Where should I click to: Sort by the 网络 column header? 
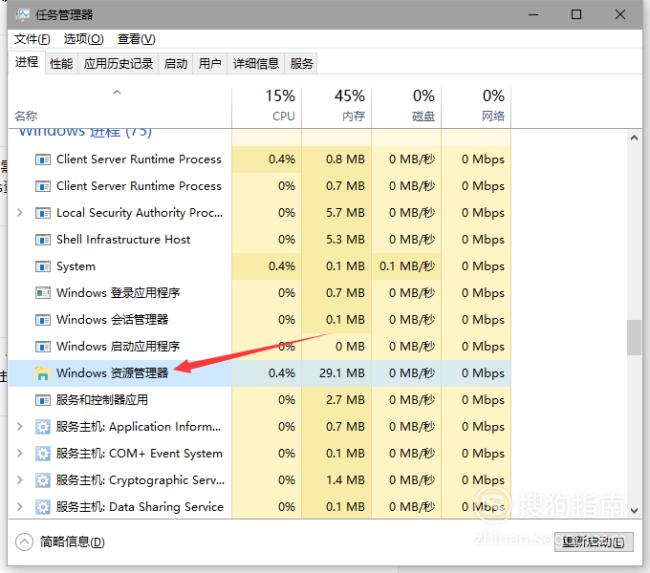pyautogui.click(x=476, y=106)
